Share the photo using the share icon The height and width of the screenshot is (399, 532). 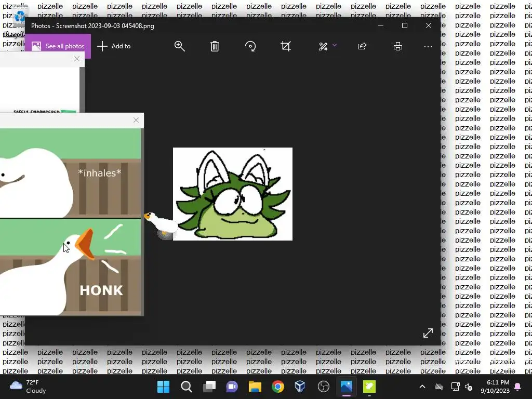click(362, 46)
